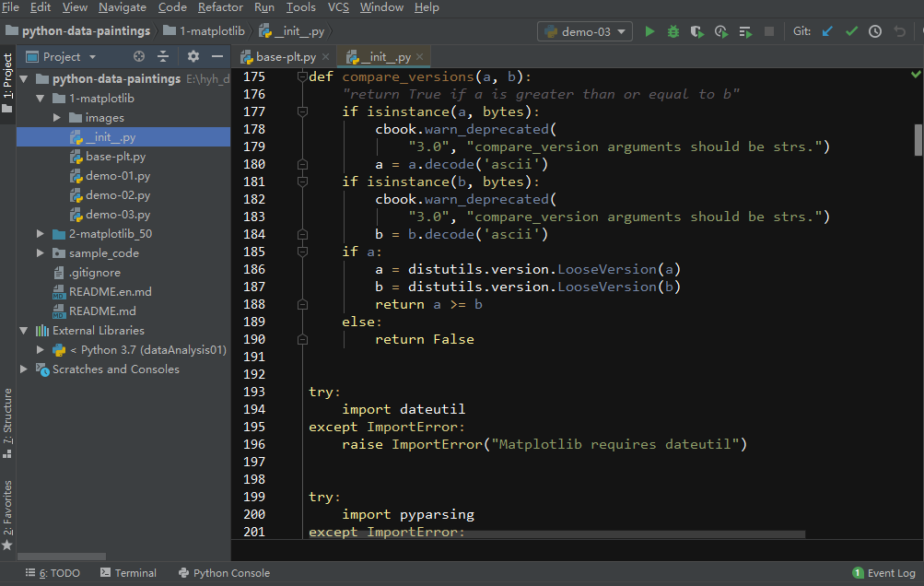924x586 pixels.
Task: Close the base-plt.py tab
Action: (325, 56)
